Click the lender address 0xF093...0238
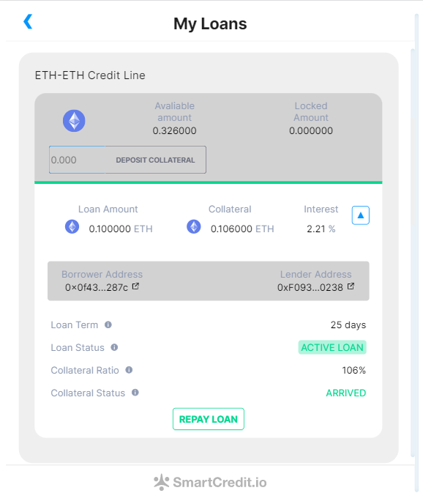This screenshot has width=423, height=504. (310, 287)
